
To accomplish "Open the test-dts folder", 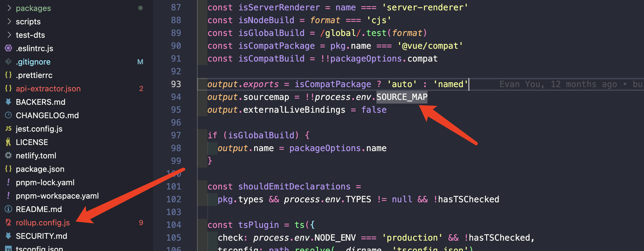I will click(30, 35).
